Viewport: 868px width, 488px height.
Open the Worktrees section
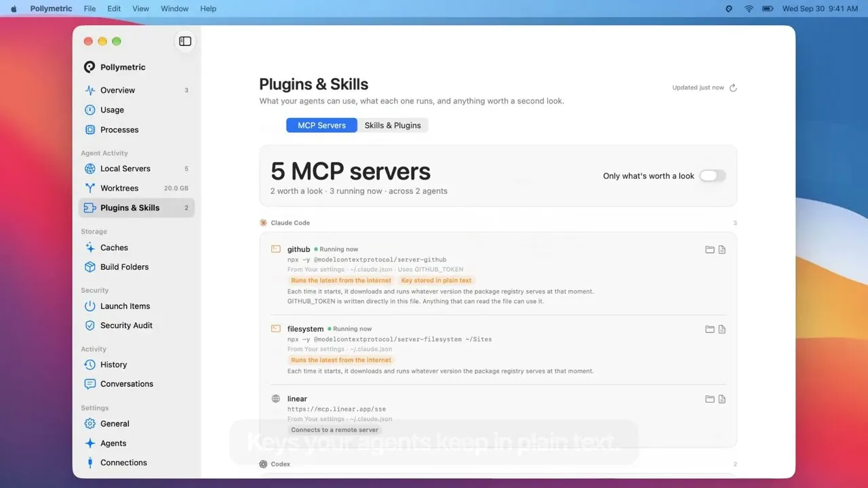pos(136,188)
